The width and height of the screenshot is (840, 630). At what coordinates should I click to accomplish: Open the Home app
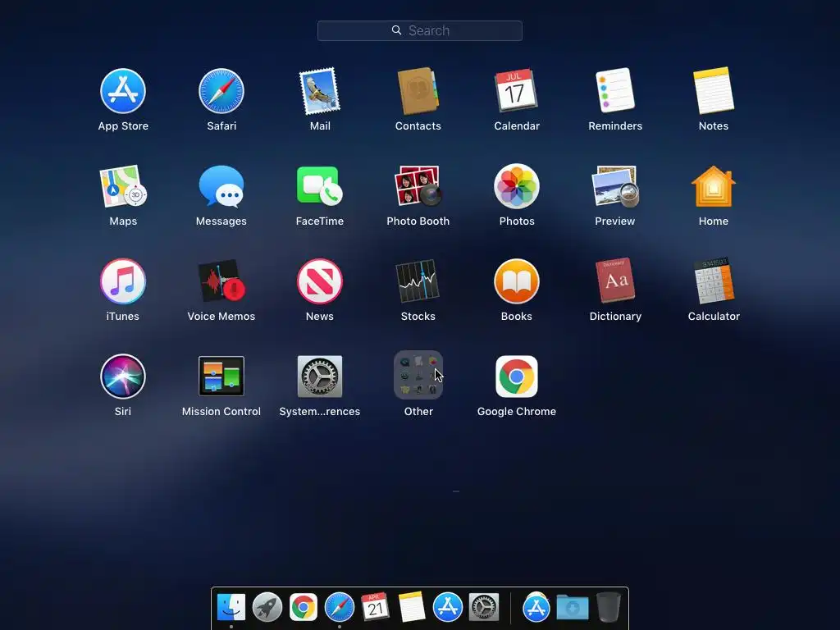click(714, 186)
